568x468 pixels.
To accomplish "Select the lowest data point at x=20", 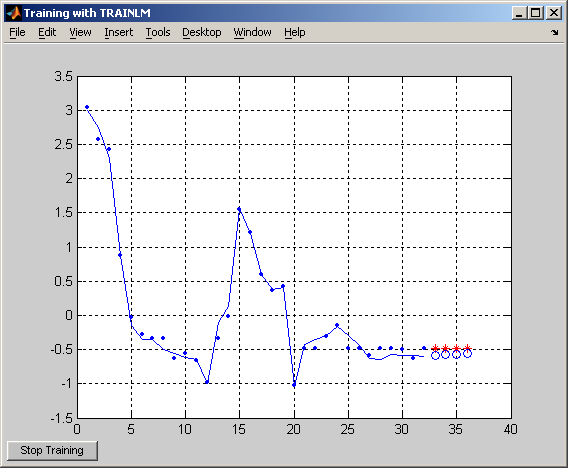I will (x=294, y=385).
